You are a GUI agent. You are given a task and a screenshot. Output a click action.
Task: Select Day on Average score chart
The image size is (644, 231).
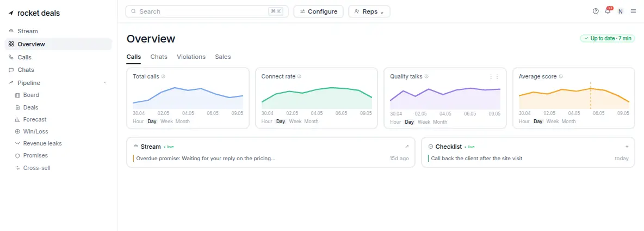(538, 121)
